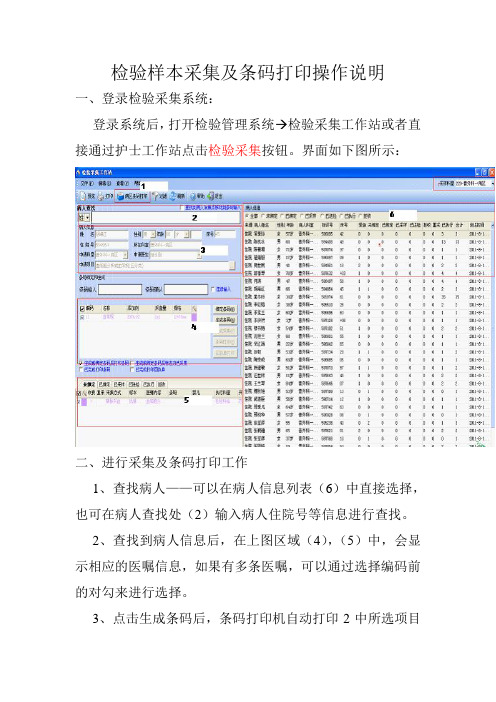Click the red 检验采集 text in document
The image size is (496, 702).
[235, 150]
